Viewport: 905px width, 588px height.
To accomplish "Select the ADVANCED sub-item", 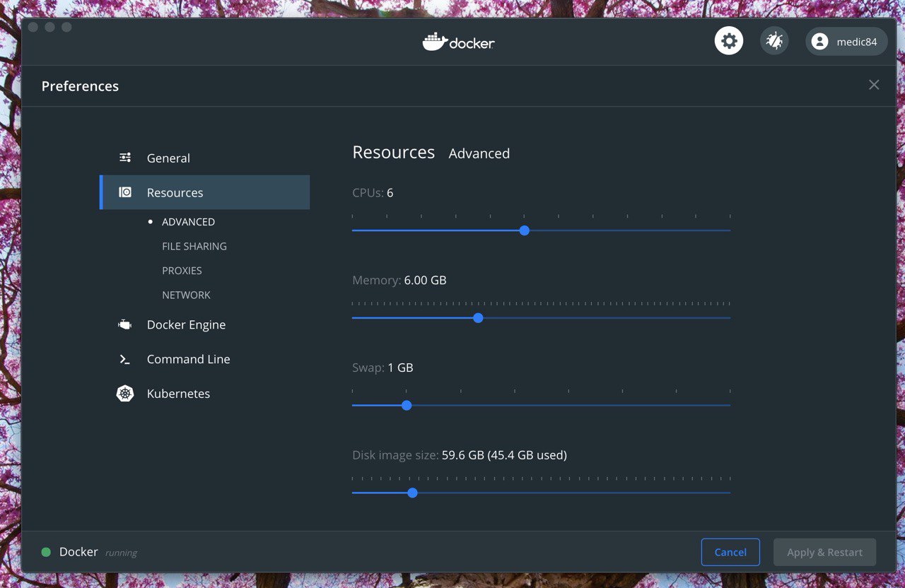I will (188, 222).
